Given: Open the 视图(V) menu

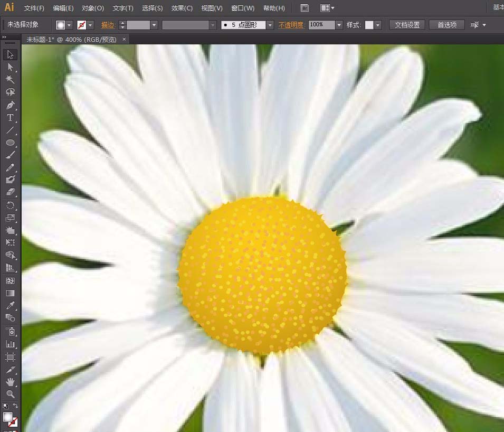Looking at the screenshot, I should (212, 8).
